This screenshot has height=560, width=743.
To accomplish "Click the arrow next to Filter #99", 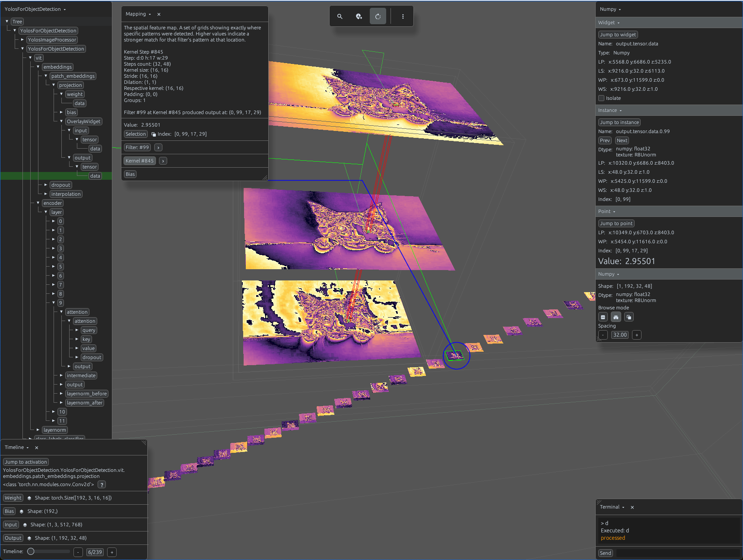I will (159, 148).
